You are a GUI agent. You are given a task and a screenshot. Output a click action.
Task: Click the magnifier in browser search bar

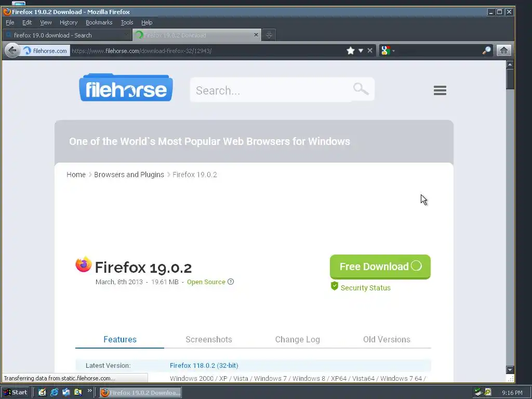pyautogui.click(x=486, y=50)
